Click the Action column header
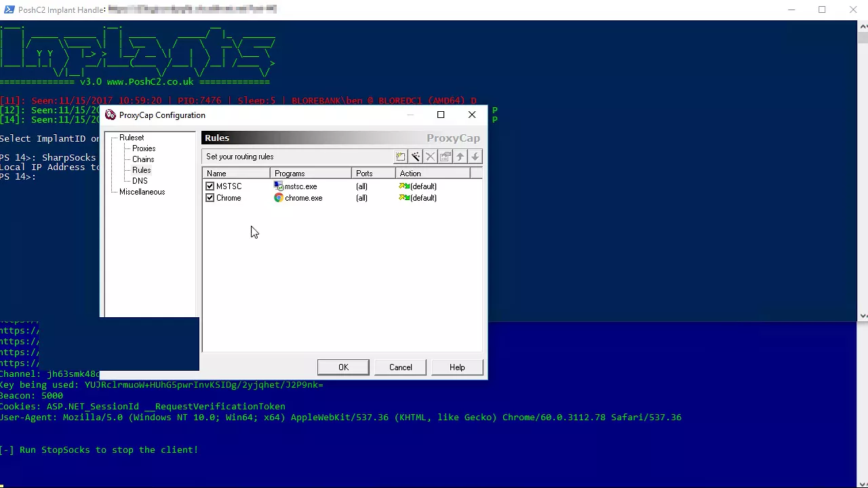The image size is (868, 488). coord(433,174)
